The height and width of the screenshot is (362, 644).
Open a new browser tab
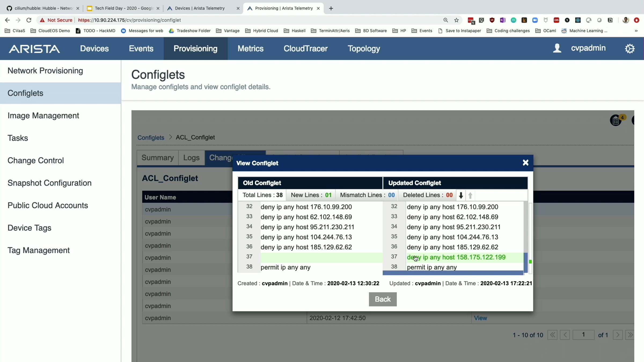[x=331, y=8]
